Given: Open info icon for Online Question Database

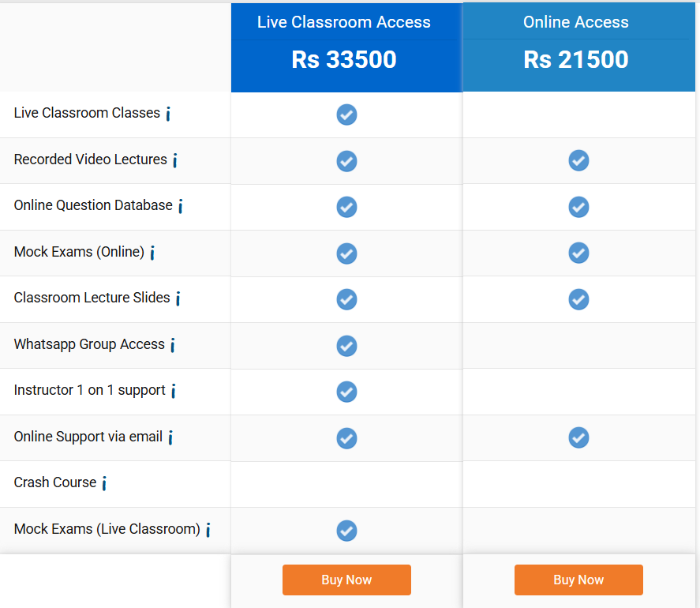Looking at the screenshot, I should (180, 206).
